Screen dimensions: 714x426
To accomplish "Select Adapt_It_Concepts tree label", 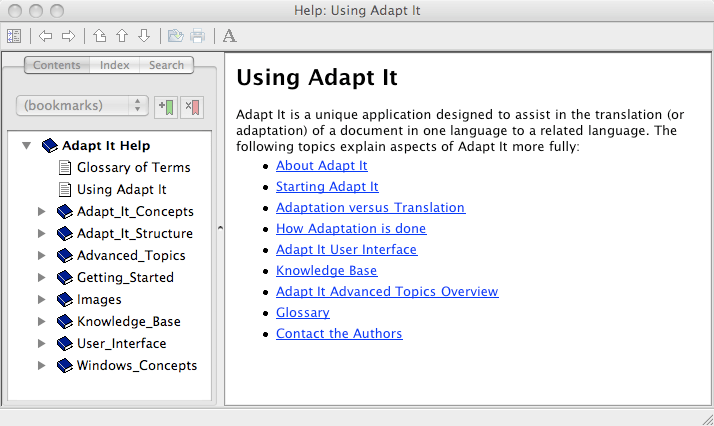I will [x=135, y=212].
